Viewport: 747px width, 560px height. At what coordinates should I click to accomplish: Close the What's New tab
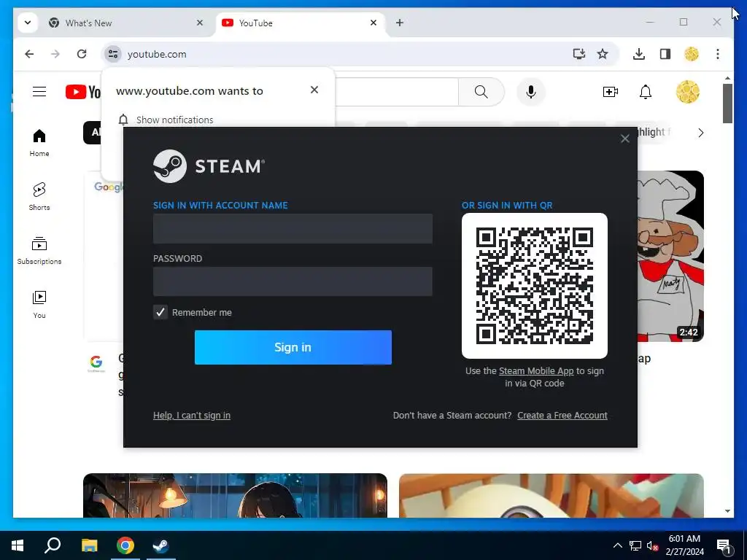point(200,23)
